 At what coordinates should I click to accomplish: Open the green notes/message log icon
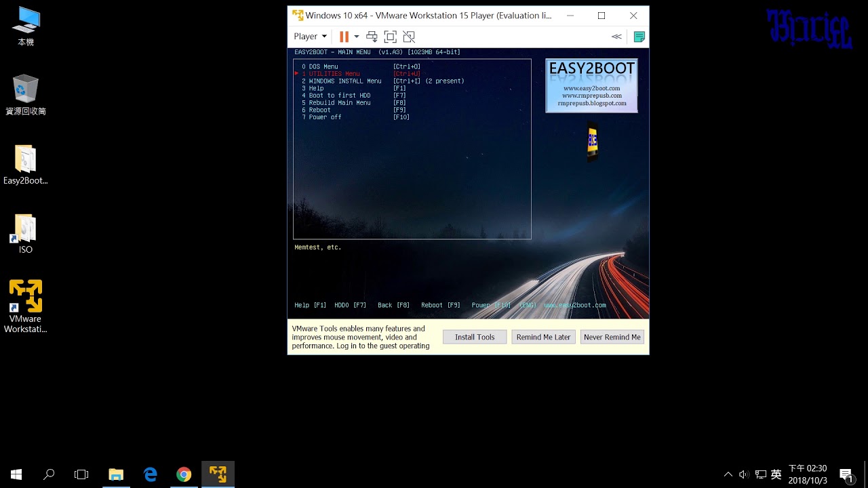pyautogui.click(x=639, y=37)
